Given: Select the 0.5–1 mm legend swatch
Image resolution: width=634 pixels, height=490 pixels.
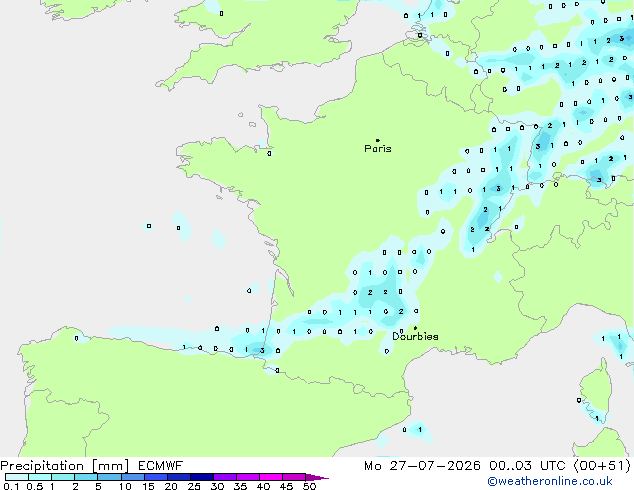Looking at the screenshot, I should (40, 477).
